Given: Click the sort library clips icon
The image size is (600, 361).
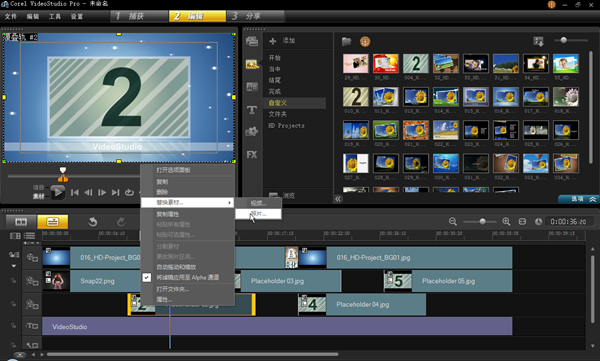Looking at the screenshot, I should 538,41.
